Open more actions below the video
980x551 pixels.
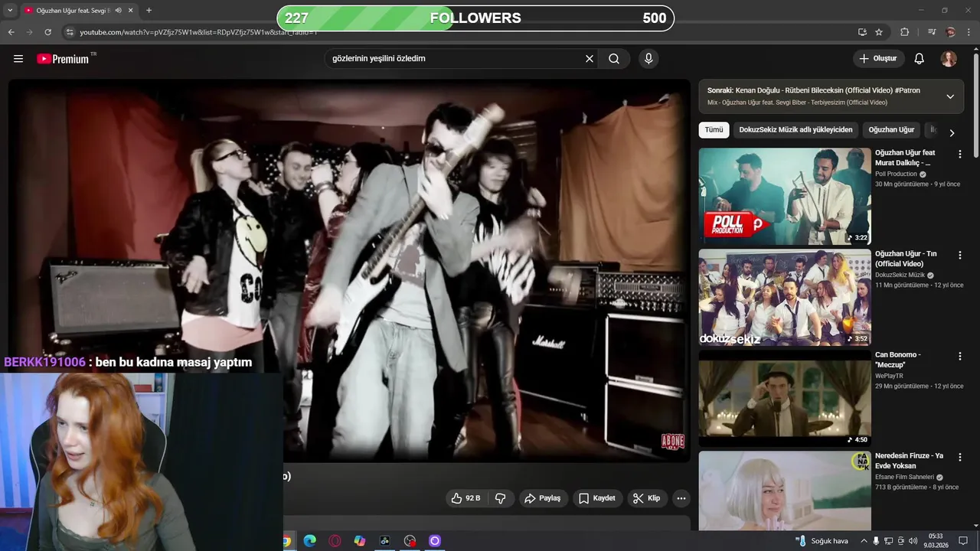(681, 498)
